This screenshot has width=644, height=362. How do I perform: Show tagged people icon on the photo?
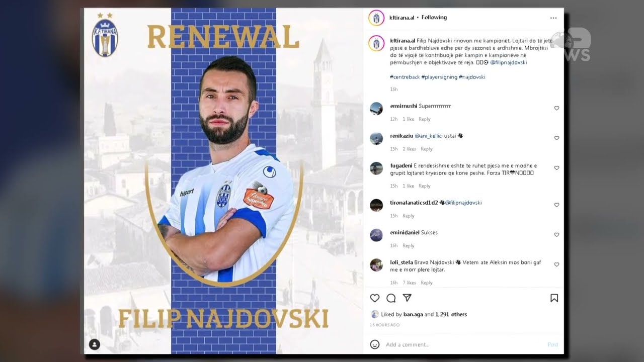95,344
